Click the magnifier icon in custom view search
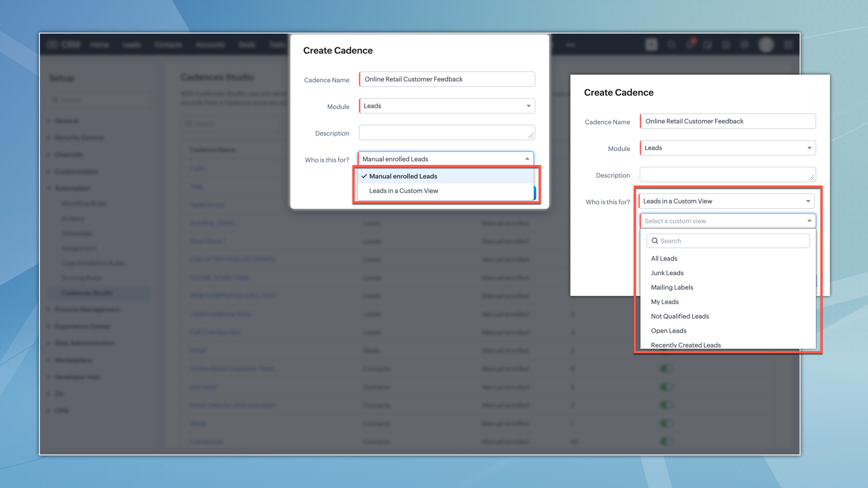868x488 pixels. tap(655, 241)
